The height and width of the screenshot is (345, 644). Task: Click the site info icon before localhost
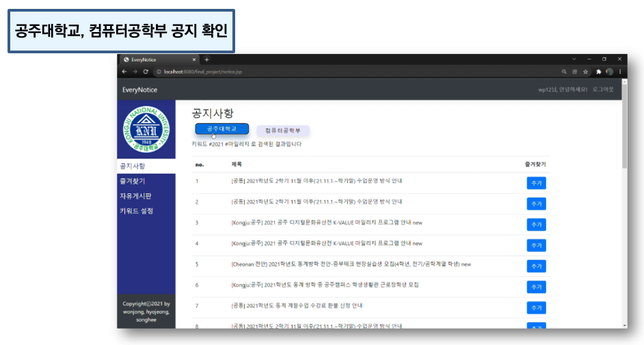coord(159,72)
